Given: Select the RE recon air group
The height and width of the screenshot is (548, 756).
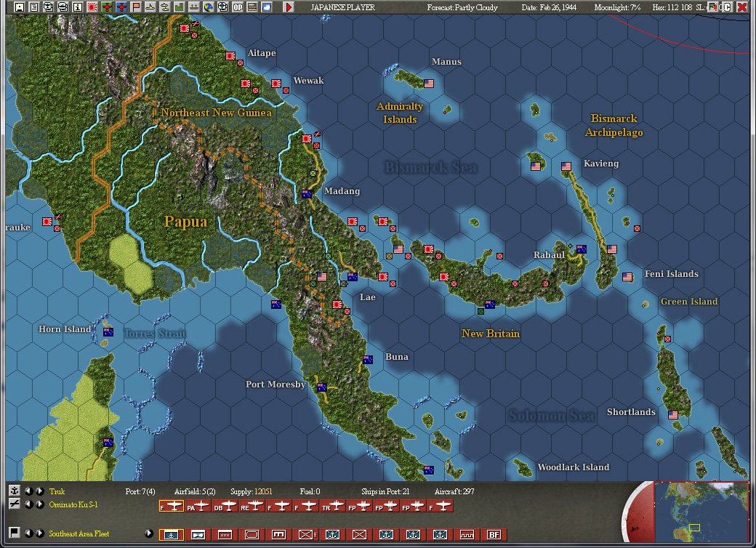Looking at the screenshot, I should click(252, 506).
